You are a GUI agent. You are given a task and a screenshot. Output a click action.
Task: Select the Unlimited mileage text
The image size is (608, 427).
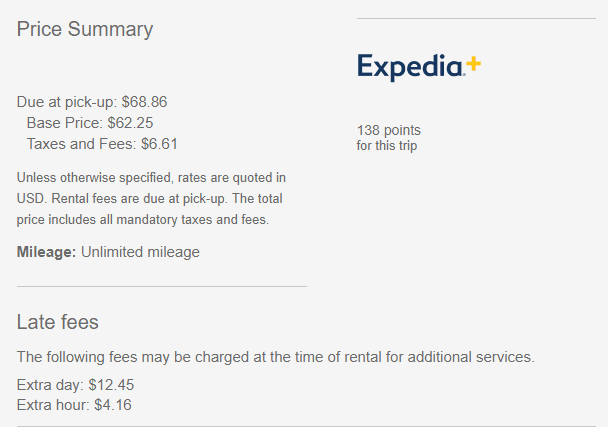pyautogui.click(x=140, y=252)
